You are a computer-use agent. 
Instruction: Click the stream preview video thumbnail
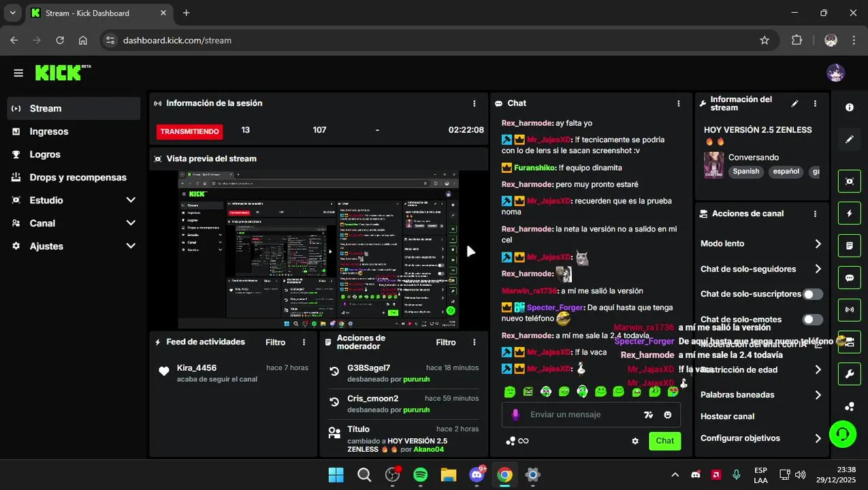(319, 250)
